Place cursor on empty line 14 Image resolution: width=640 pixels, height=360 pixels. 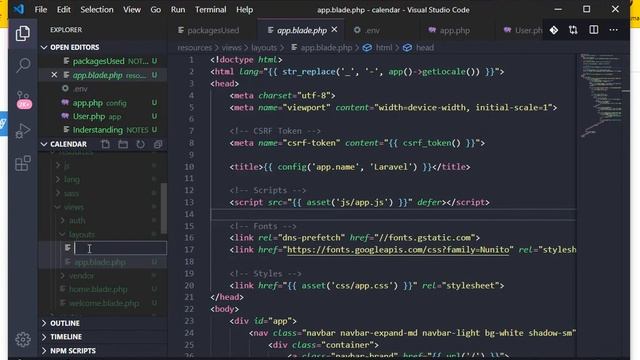click(x=393, y=214)
